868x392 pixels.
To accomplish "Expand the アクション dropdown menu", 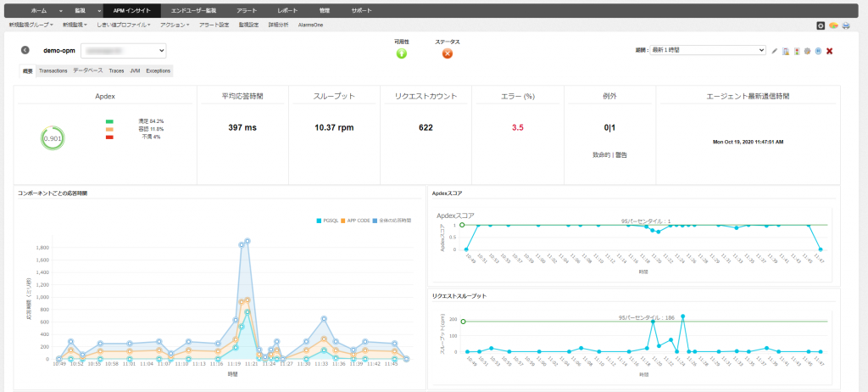I will [175, 25].
